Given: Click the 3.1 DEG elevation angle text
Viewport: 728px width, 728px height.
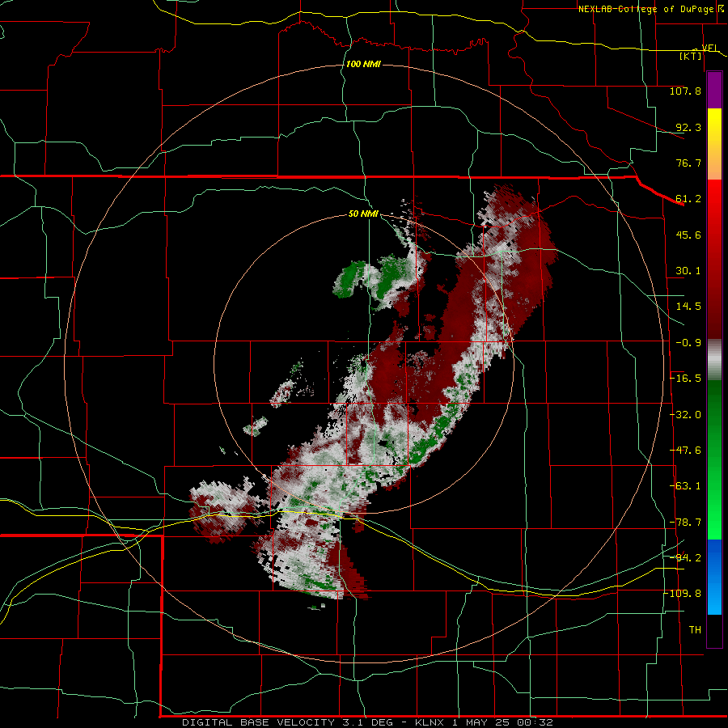Looking at the screenshot, I should point(366,722).
